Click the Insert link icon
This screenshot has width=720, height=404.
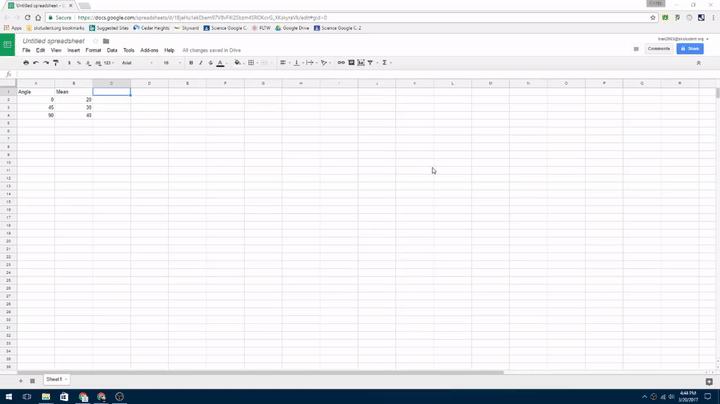(x=341, y=63)
